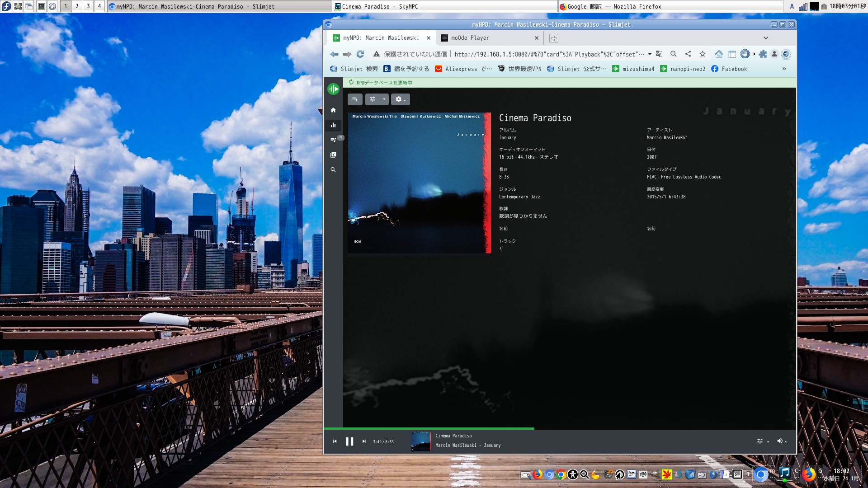Open footer playback settings popup
The width and height of the screenshot is (868, 488).
click(x=762, y=441)
